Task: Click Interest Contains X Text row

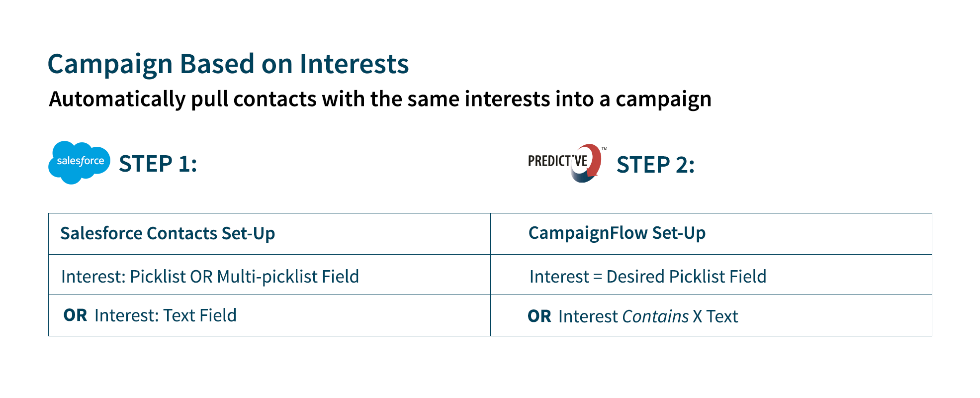Action: pos(711,315)
